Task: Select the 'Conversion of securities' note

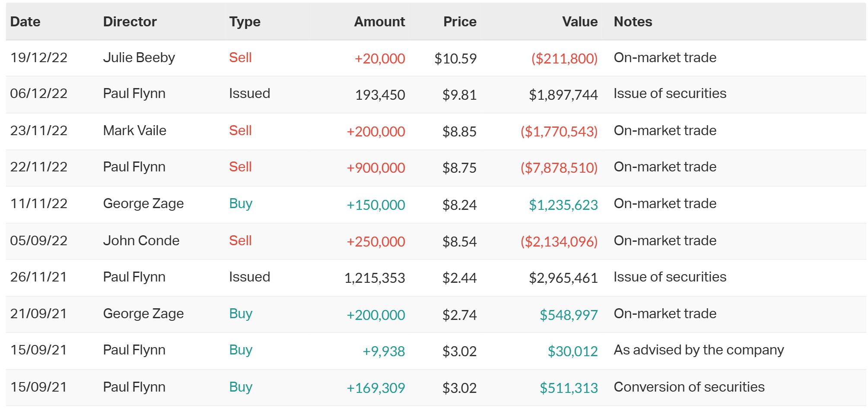Action: 689,387
